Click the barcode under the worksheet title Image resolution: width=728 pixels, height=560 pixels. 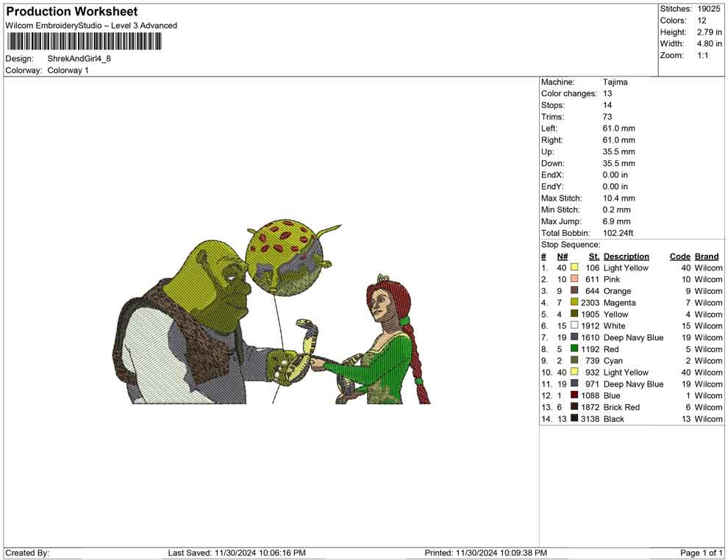[84, 41]
